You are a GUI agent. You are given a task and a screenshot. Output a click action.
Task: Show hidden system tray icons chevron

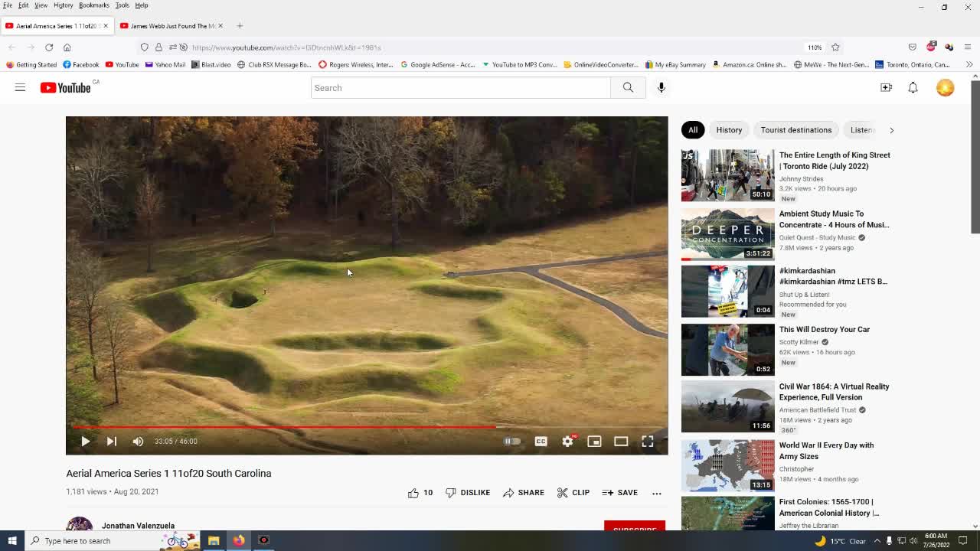(877, 541)
